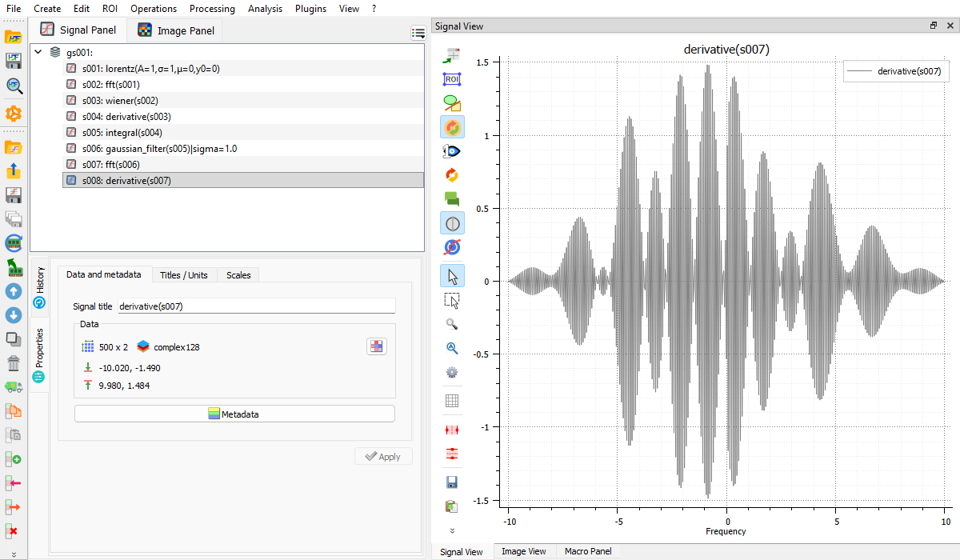
Task: Open the File menu
Action: point(14,9)
